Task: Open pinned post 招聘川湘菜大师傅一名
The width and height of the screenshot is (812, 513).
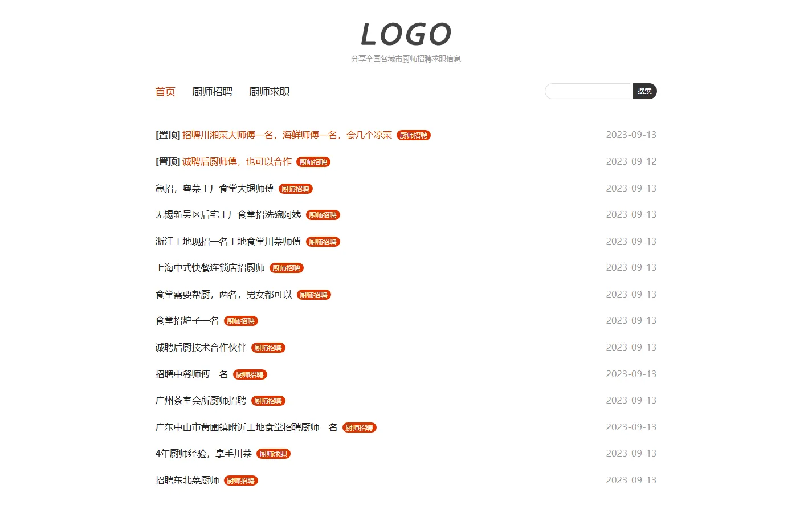Action: (x=287, y=135)
